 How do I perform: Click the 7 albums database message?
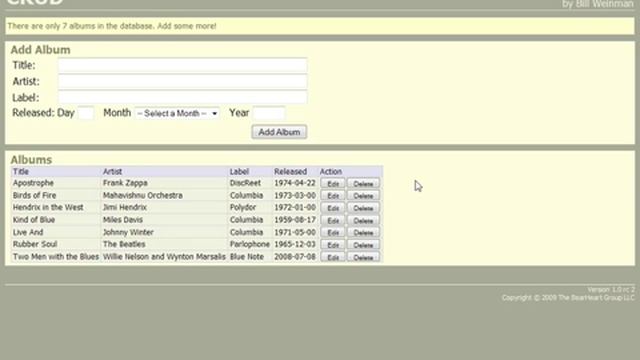(112, 26)
